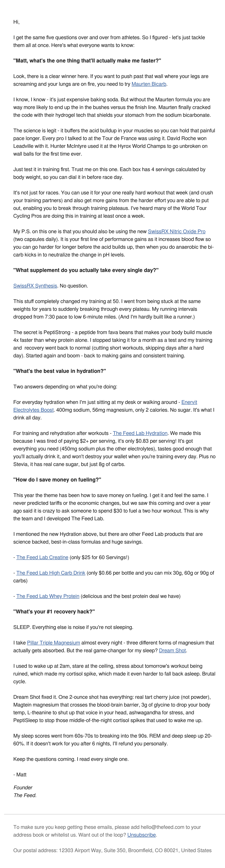Open The Feed Lab Whey Protein link

(x=48, y=596)
